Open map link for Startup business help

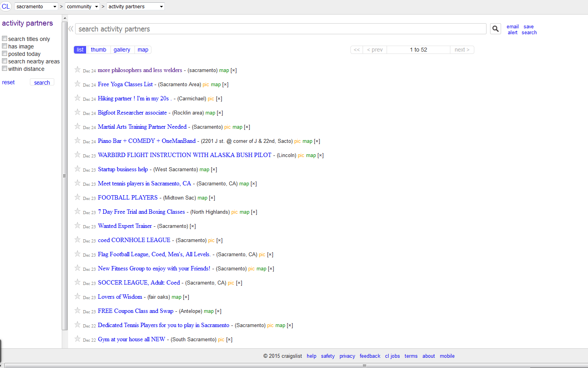point(205,170)
